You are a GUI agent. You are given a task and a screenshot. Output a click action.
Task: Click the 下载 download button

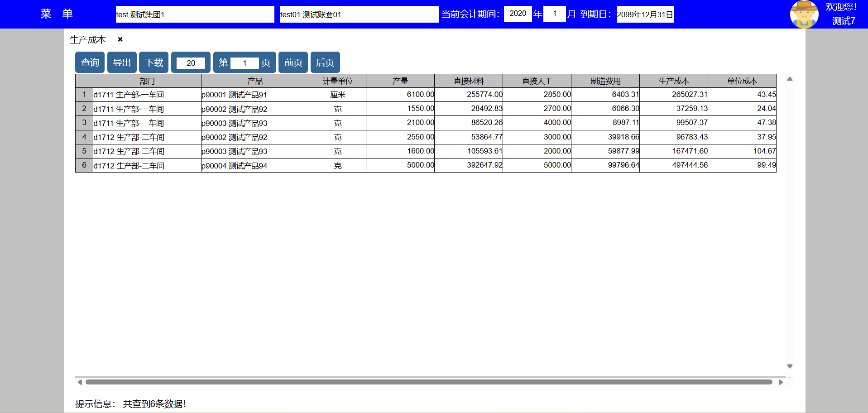(x=153, y=62)
